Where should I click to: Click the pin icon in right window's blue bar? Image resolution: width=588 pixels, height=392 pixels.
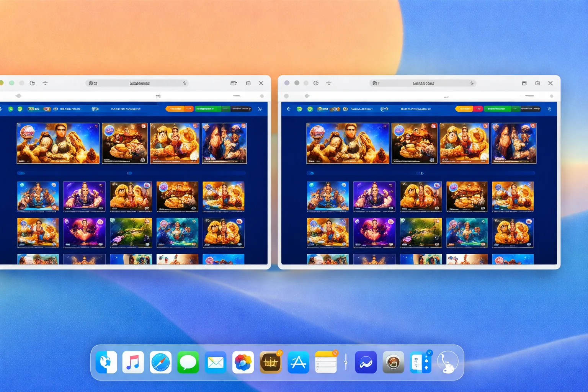coord(549,109)
